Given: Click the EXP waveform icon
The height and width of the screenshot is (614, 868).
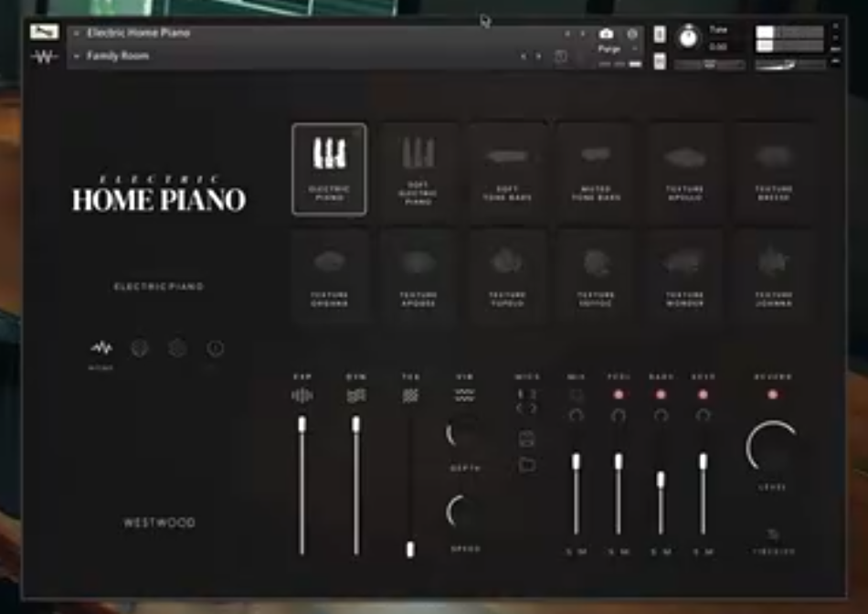Looking at the screenshot, I should point(302,396).
